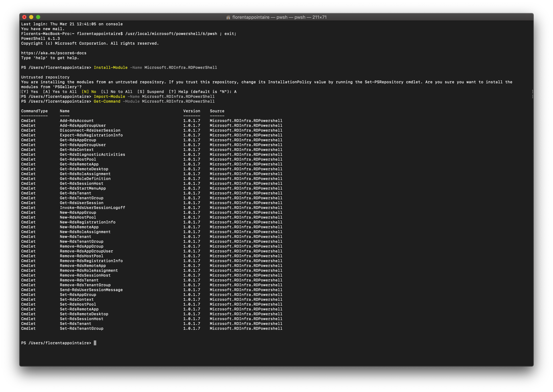Click the Get-RdsRoleAssignment cmdlet name

[x=85, y=174]
